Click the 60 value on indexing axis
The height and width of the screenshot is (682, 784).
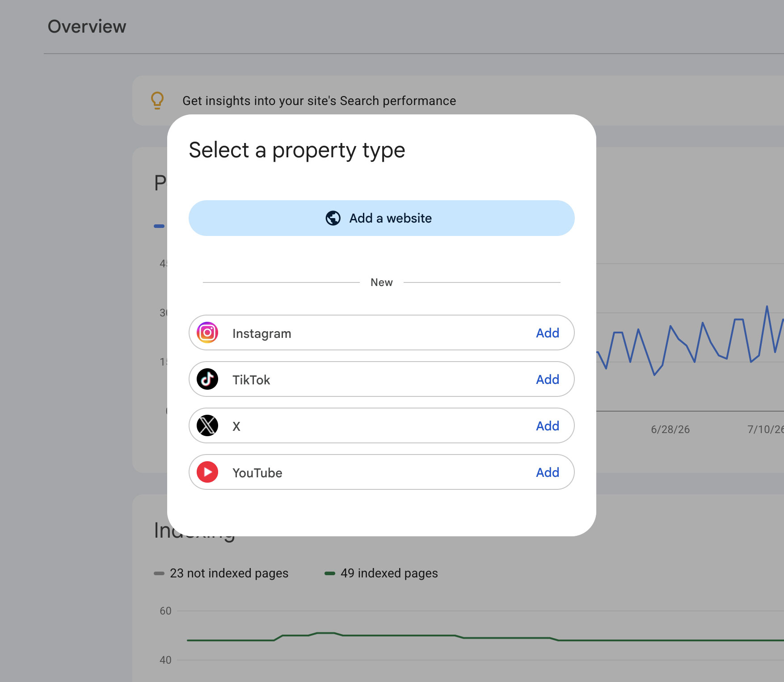click(165, 611)
